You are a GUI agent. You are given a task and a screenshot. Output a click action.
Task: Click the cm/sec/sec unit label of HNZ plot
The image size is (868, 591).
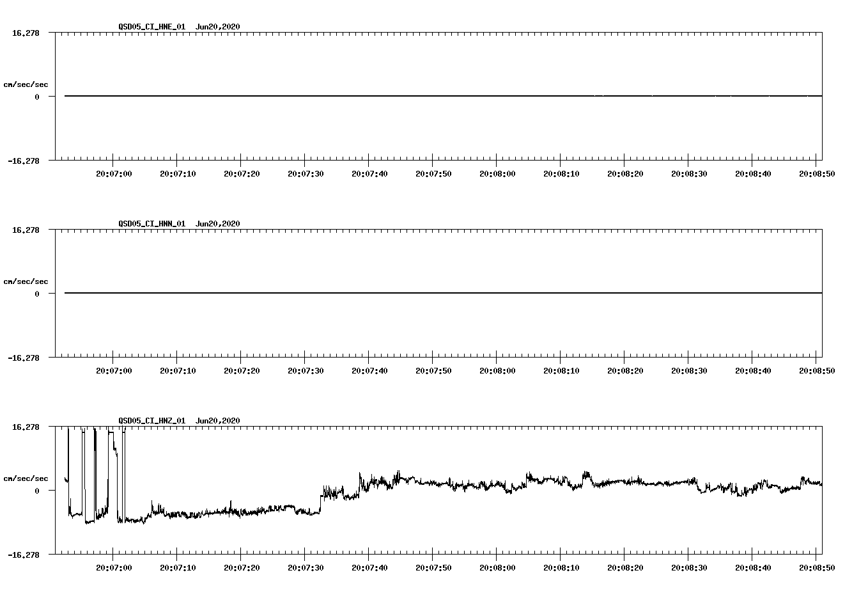point(26,478)
